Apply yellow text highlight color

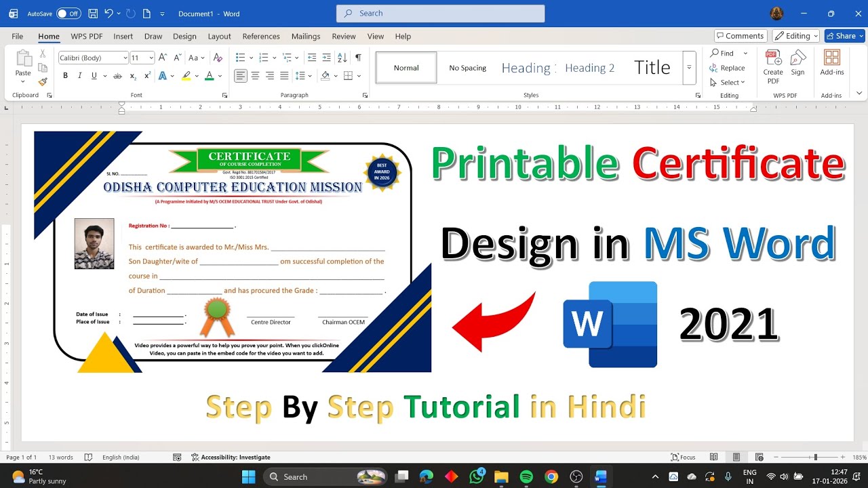[186, 76]
